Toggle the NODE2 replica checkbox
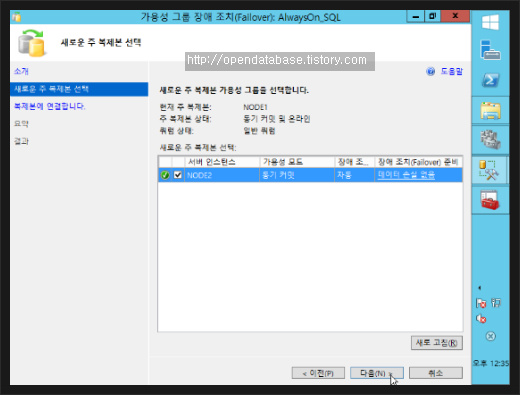The height and width of the screenshot is (395, 520). (178, 175)
